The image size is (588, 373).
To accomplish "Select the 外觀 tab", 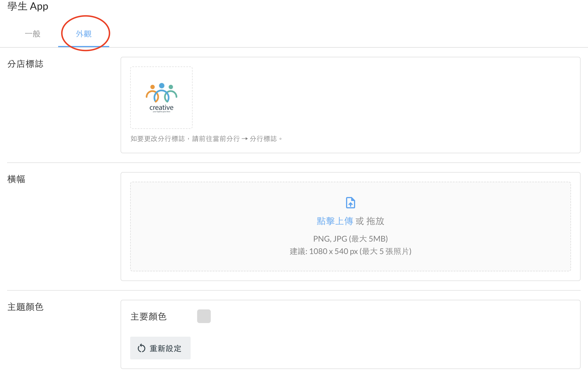I will (x=84, y=34).
